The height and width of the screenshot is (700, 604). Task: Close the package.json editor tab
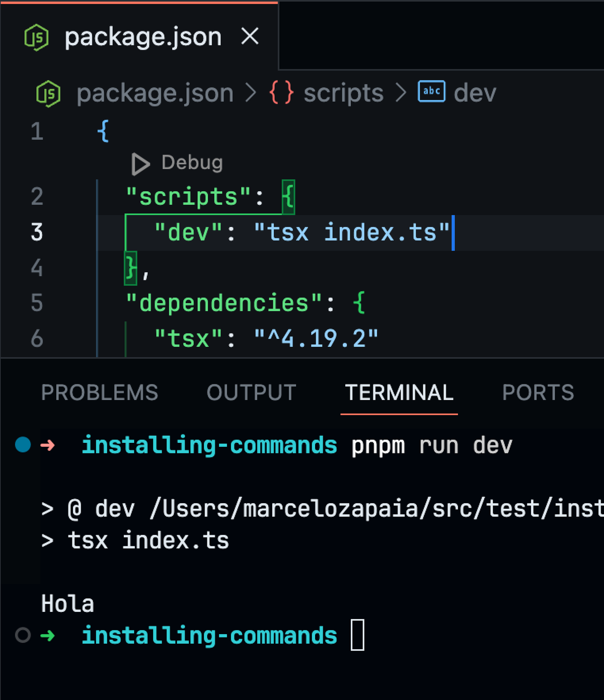(x=250, y=36)
